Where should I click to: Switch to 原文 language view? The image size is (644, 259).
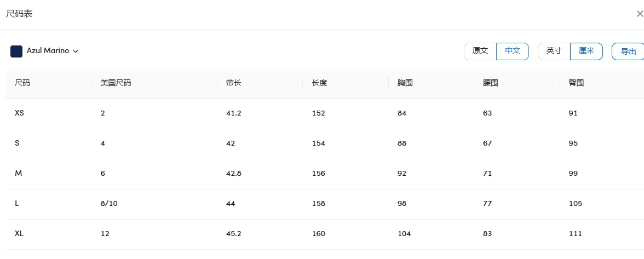pyautogui.click(x=480, y=51)
